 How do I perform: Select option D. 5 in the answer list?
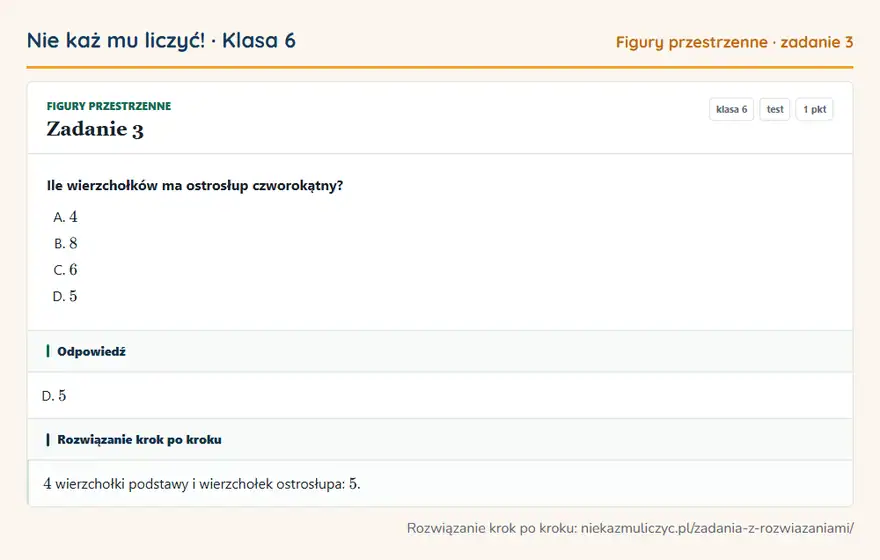click(x=65, y=296)
